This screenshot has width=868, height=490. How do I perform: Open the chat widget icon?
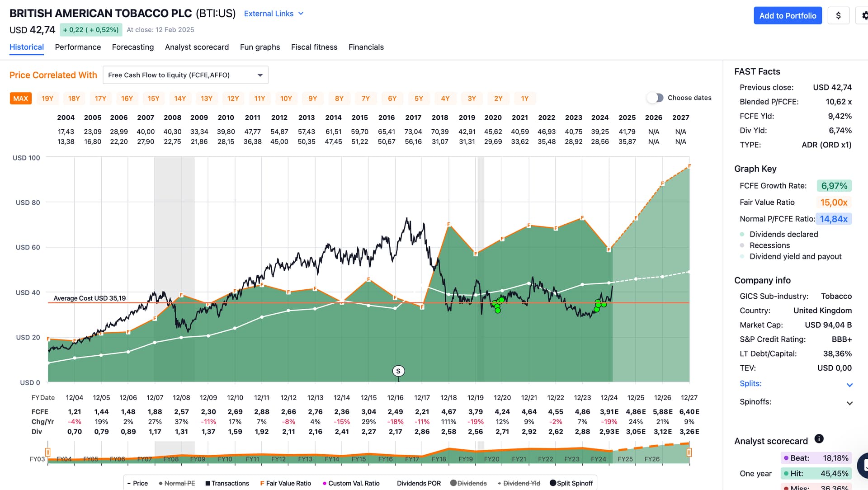[x=863, y=466]
